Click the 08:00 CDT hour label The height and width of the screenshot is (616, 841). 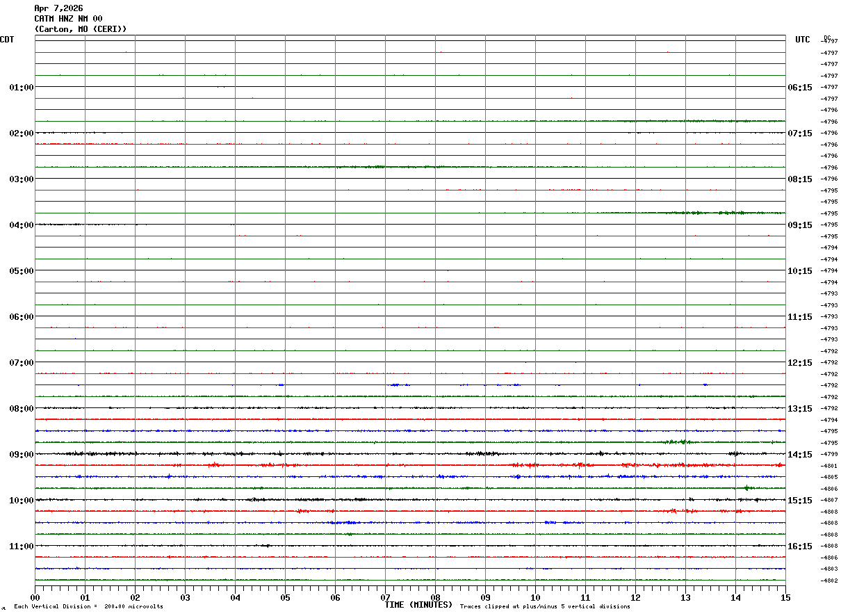pos(22,409)
